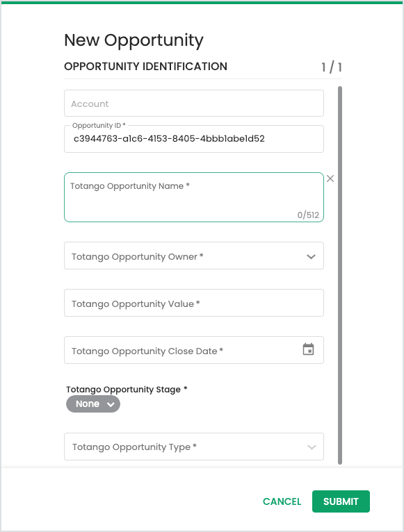Select the Totango Opportunity Value field
404x532 pixels.
pyautogui.click(x=194, y=303)
